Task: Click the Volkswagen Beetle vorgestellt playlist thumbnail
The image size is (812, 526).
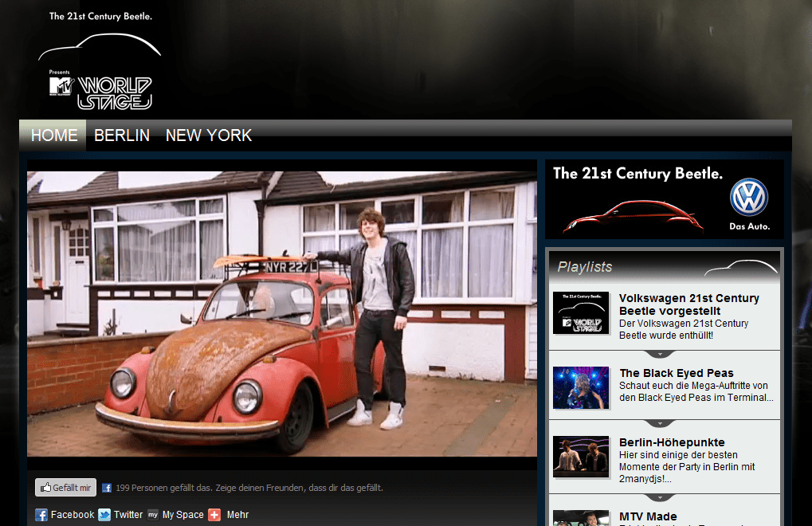Action: [x=581, y=312]
